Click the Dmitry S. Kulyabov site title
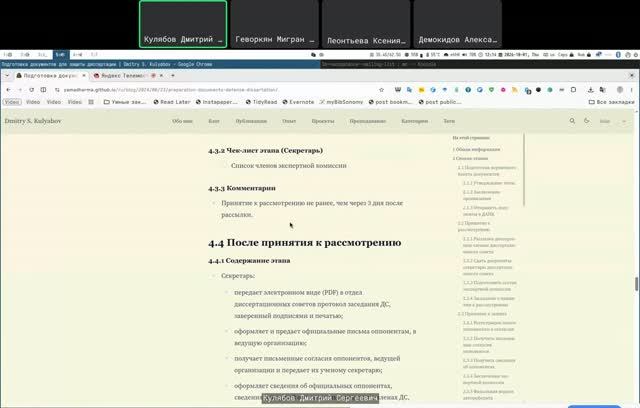Image resolution: width=640 pixels, height=408 pixels. (33, 121)
